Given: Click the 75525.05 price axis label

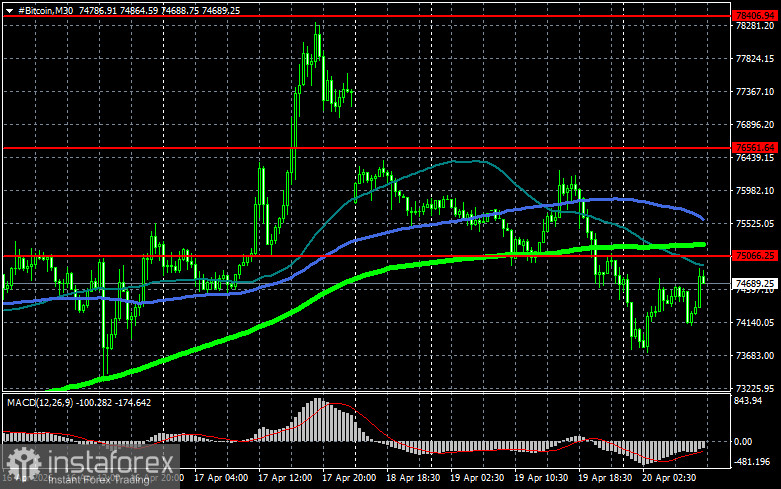Looking at the screenshot, I should pyautogui.click(x=755, y=224).
